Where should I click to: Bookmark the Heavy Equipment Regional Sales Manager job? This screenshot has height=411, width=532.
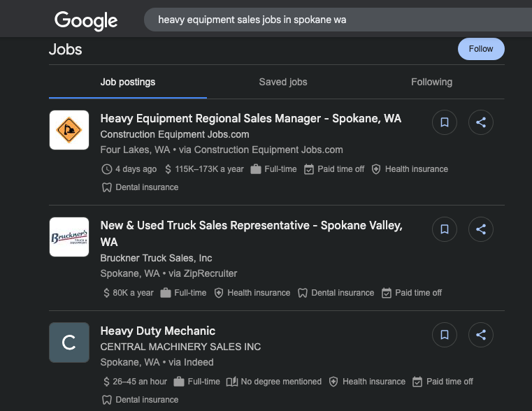click(444, 123)
